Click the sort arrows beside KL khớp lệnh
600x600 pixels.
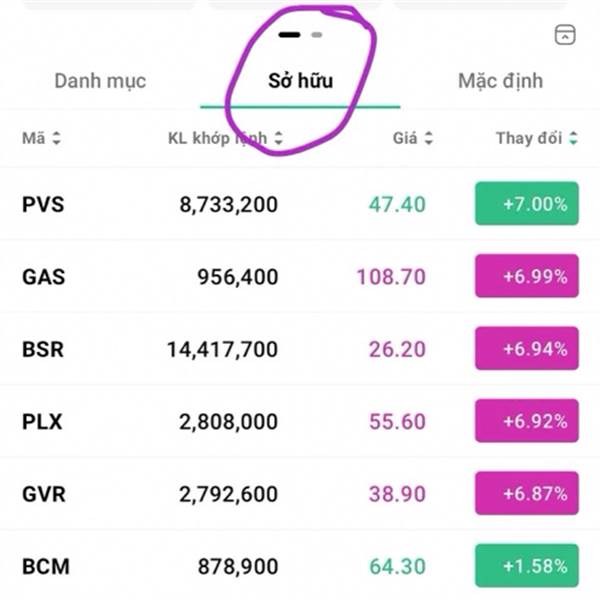pos(278,139)
